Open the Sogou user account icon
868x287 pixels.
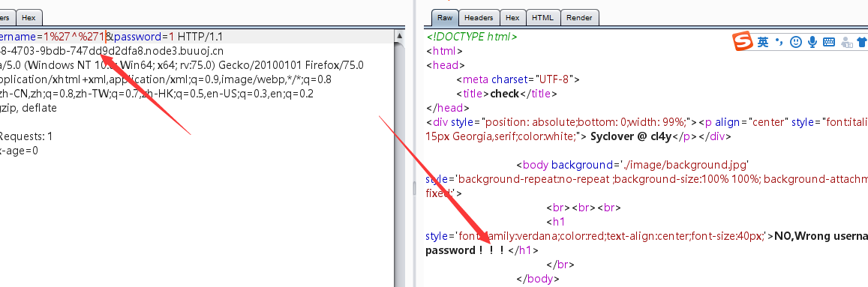846,42
